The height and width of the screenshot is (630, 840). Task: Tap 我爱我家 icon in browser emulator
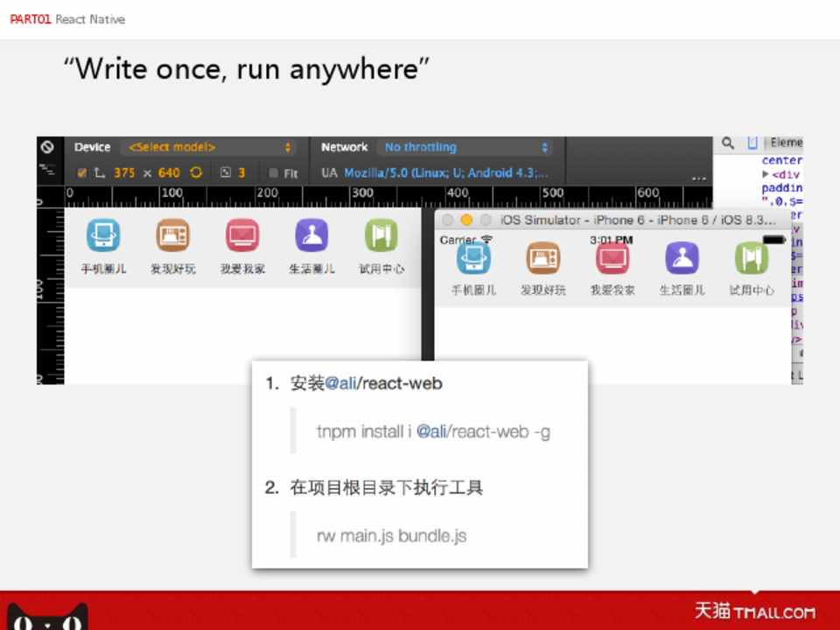[242, 235]
